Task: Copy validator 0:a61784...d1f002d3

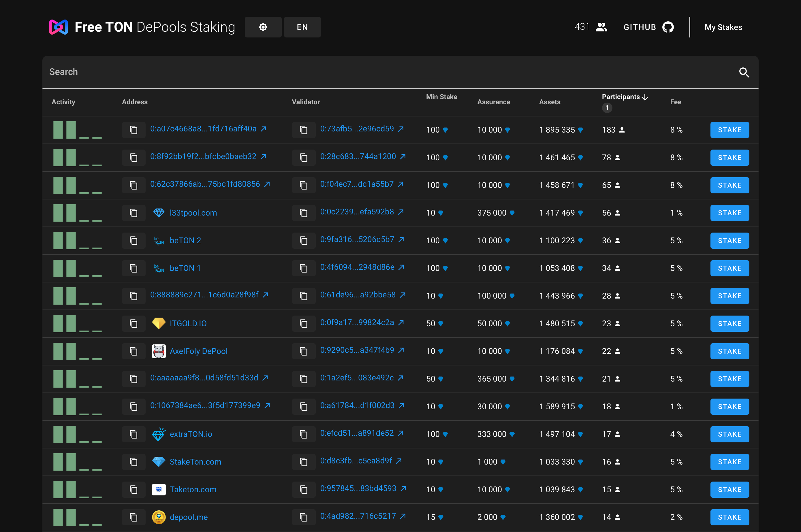Action: (x=303, y=406)
